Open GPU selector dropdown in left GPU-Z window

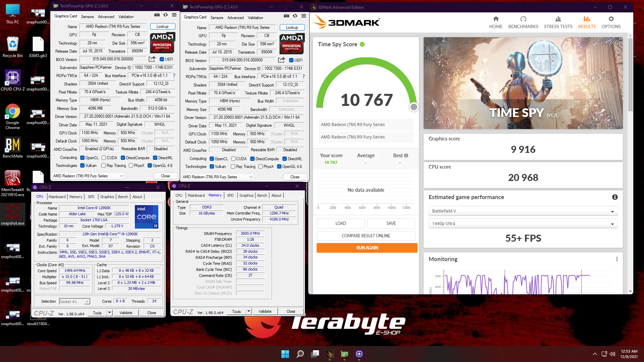[88, 176]
